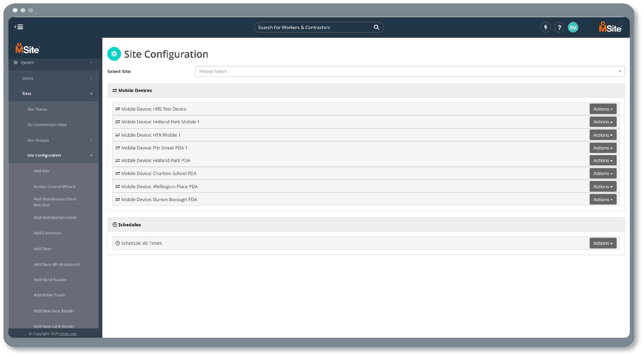Click the clock icon on Schedule: All Times
This screenshot has width=644, height=357.
pos(117,243)
